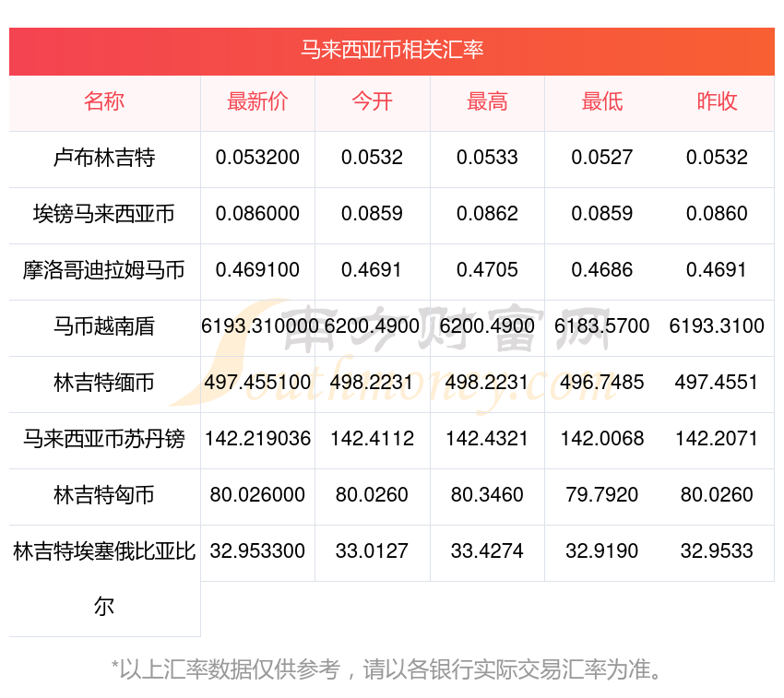Screen dimensions: 784x698
Task: Click the high value 0.4705
Action: click(x=487, y=270)
